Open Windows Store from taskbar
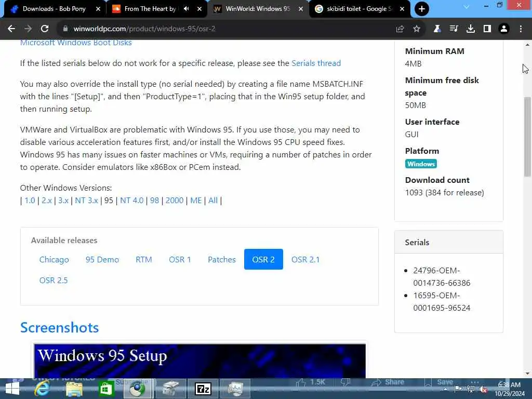The image size is (532, 399). (x=106, y=389)
